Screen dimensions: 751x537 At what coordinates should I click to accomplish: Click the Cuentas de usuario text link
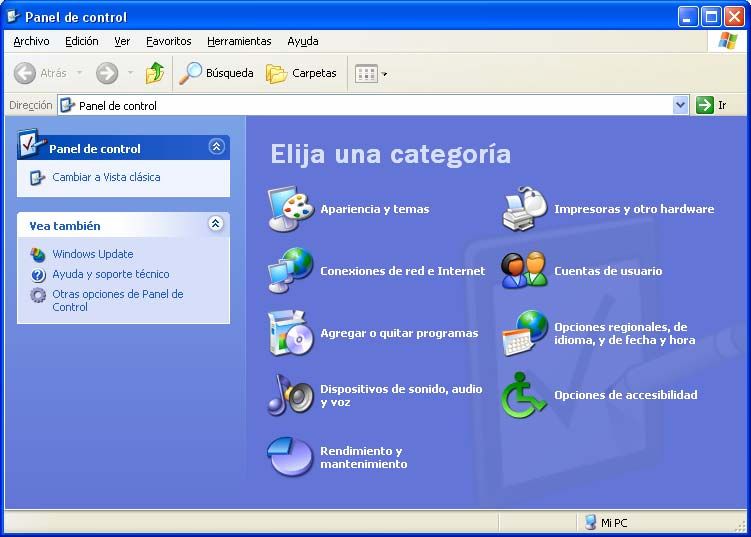(608, 271)
